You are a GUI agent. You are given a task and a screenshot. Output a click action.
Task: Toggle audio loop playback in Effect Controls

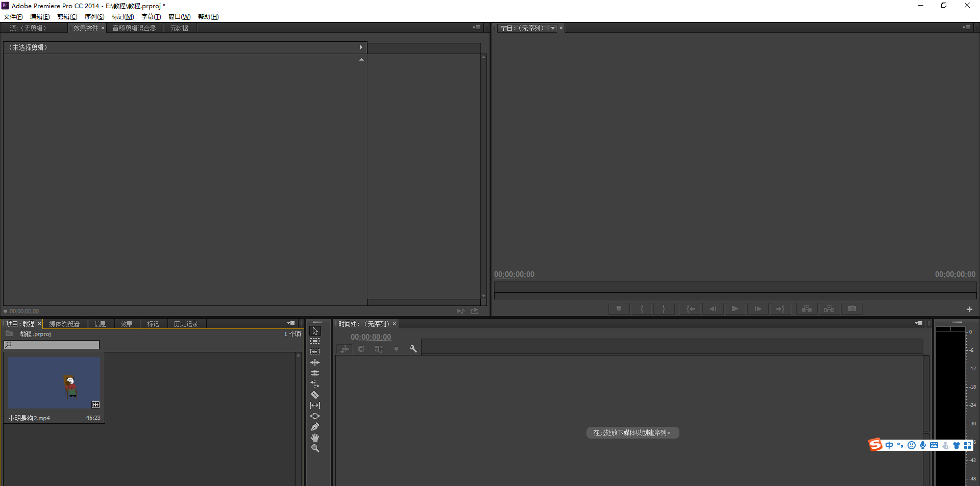coord(460,311)
